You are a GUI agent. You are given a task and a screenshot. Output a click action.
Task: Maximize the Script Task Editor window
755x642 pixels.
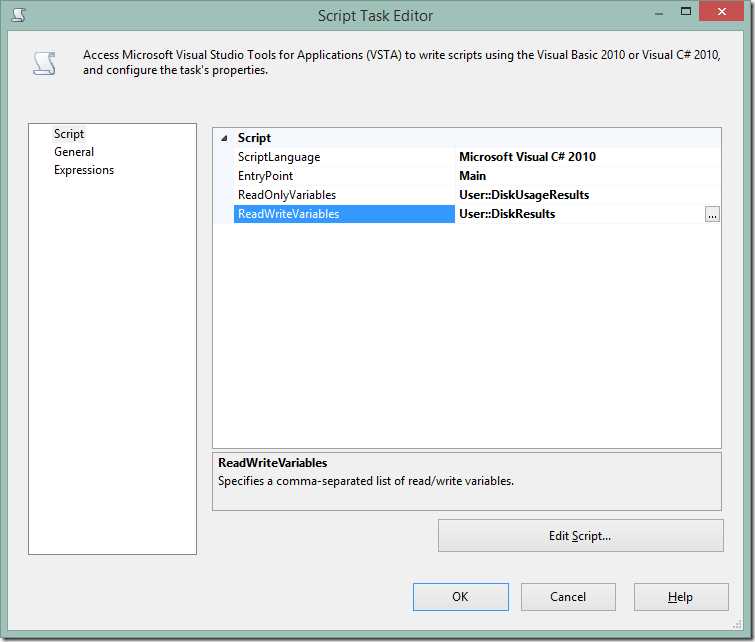coord(686,12)
